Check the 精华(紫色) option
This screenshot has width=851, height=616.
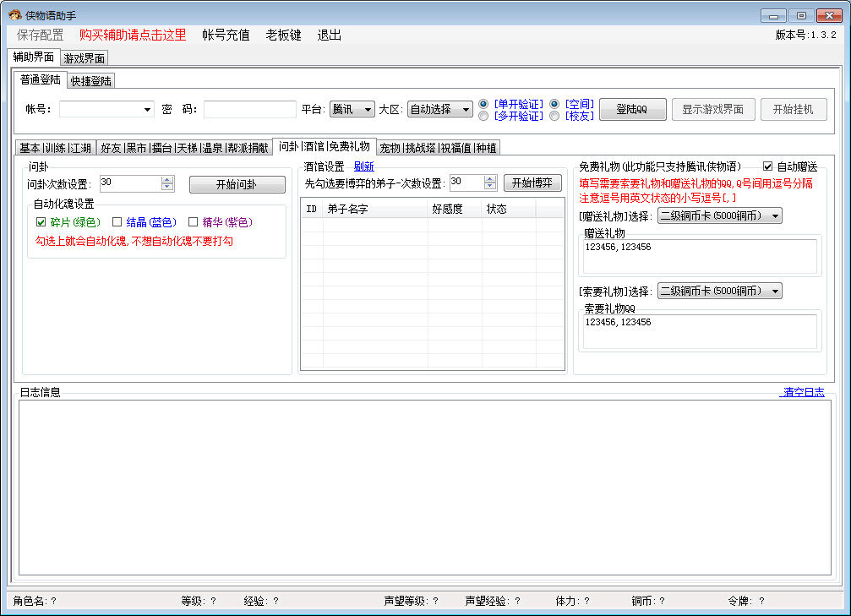tap(192, 222)
